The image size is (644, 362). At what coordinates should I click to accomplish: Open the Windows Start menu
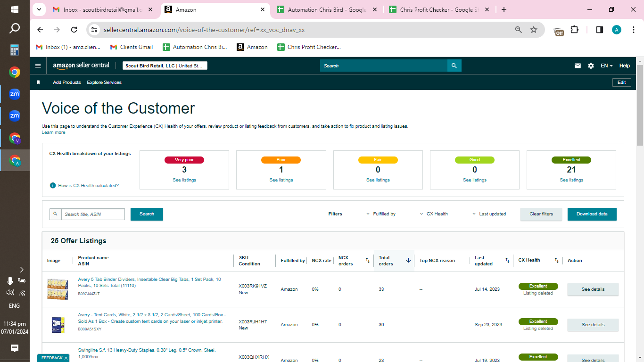click(15, 9)
